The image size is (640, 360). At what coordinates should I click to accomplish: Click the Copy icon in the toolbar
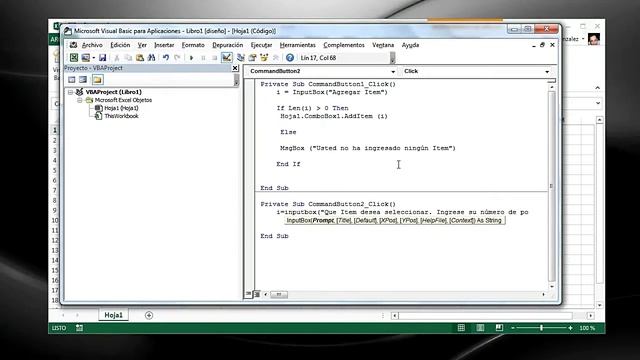pos(128,58)
